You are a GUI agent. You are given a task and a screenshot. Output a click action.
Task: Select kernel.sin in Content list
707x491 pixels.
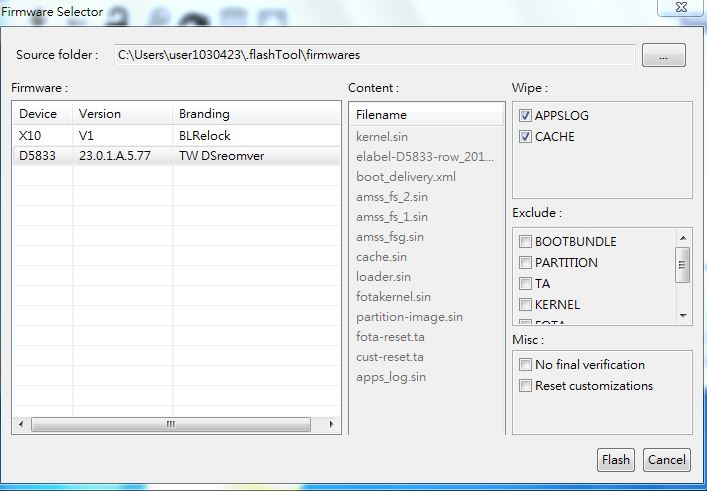click(382, 137)
